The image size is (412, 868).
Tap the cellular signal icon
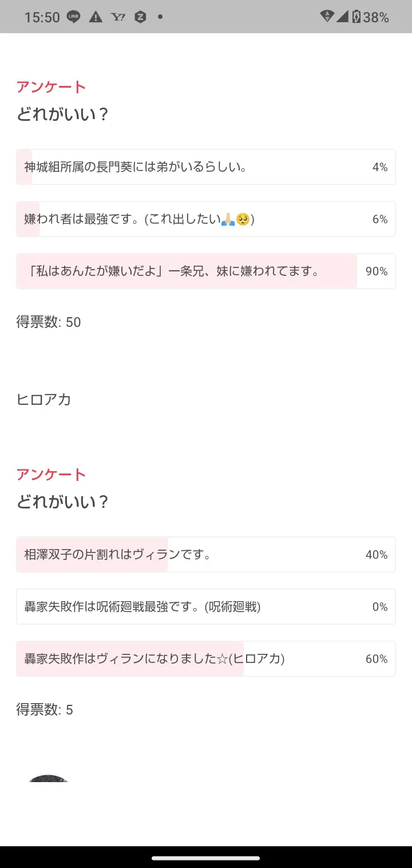(342, 17)
